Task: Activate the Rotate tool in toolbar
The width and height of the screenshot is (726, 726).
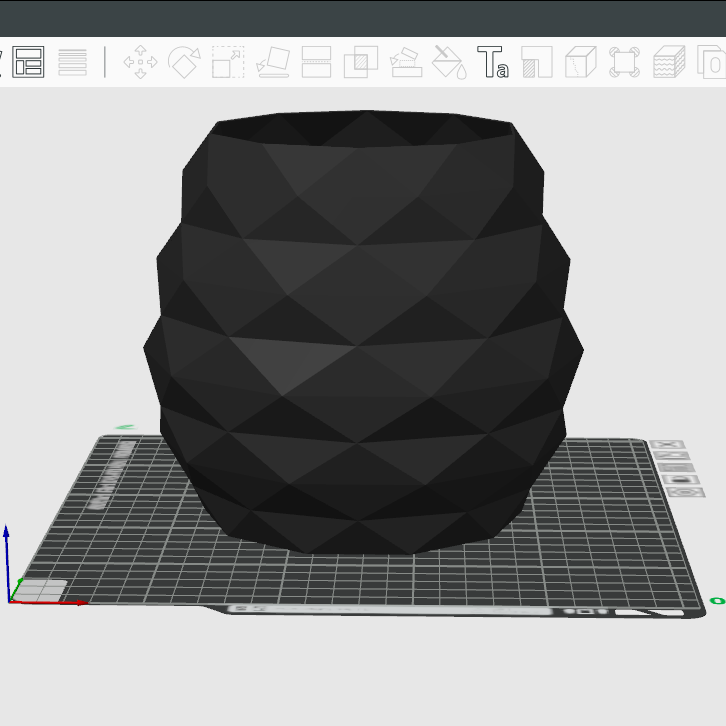Action: pyautogui.click(x=184, y=62)
